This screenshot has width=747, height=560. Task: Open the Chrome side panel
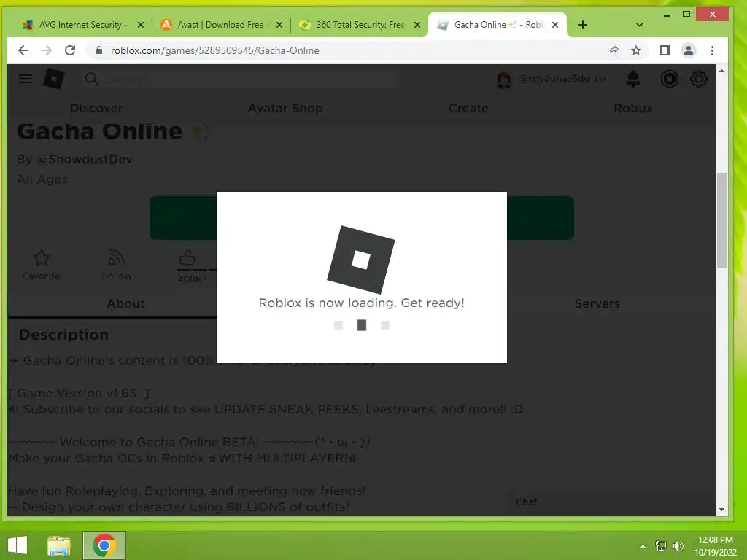click(x=665, y=50)
